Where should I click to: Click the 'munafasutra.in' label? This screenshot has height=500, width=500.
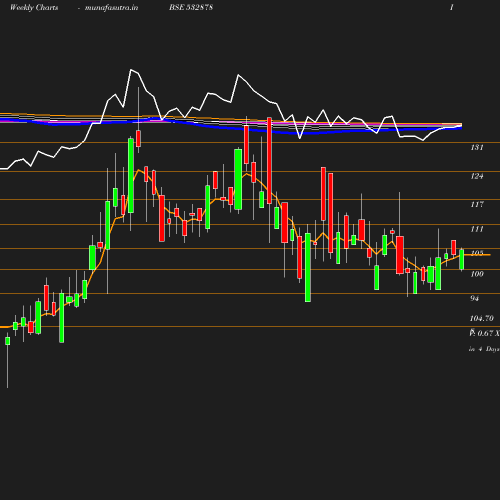pos(111,8)
